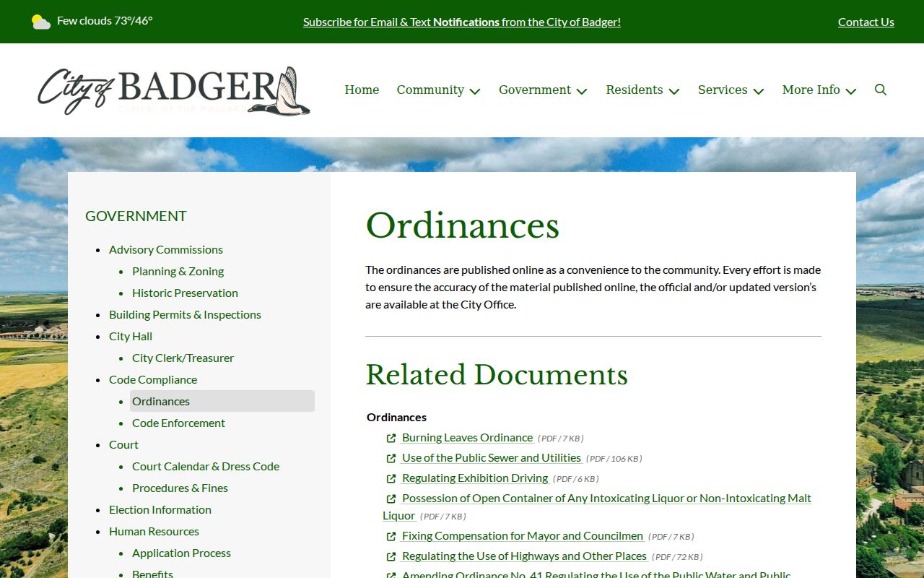Click external-link icon beside Regulating the Use of Highways
The height and width of the screenshot is (578, 924).
click(391, 556)
